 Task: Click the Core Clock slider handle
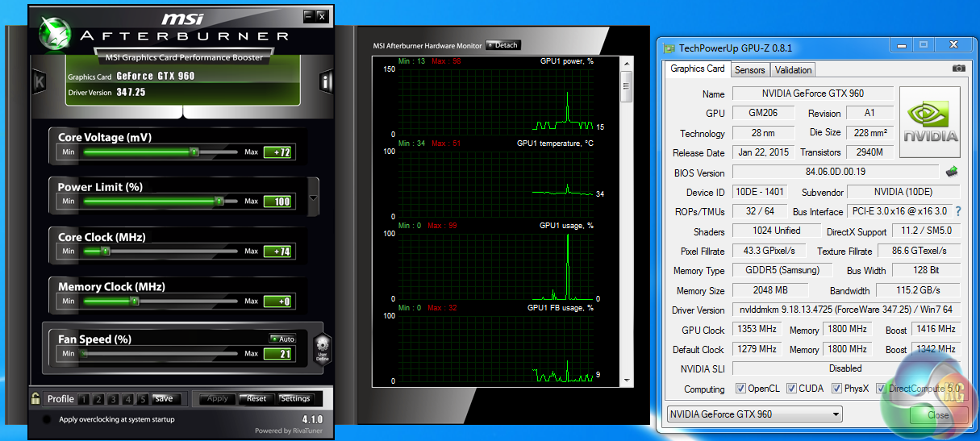105,252
